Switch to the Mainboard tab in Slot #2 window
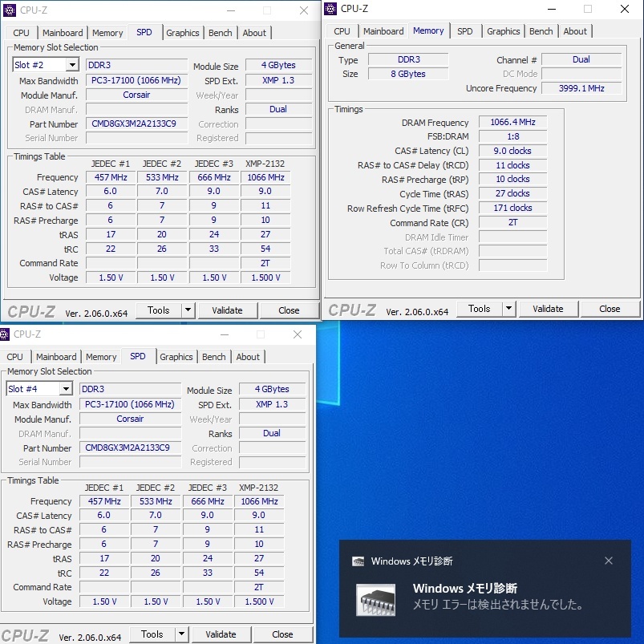This screenshot has width=644, height=644. pyautogui.click(x=63, y=33)
